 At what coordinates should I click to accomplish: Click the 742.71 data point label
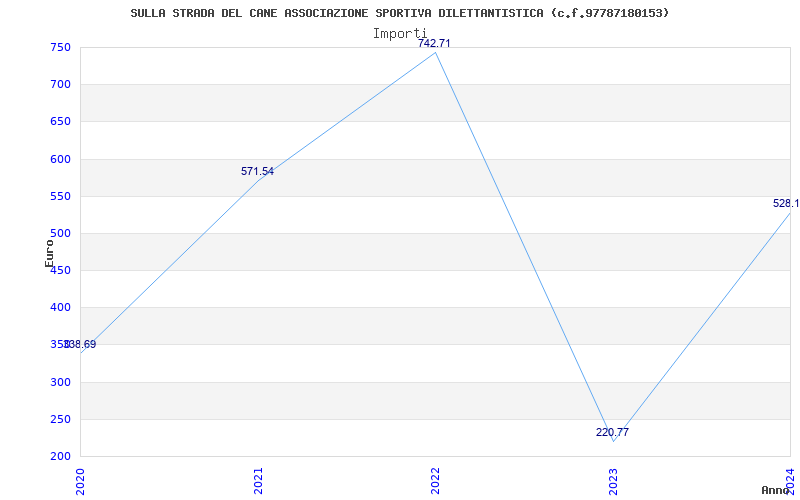pyautogui.click(x=434, y=43)
